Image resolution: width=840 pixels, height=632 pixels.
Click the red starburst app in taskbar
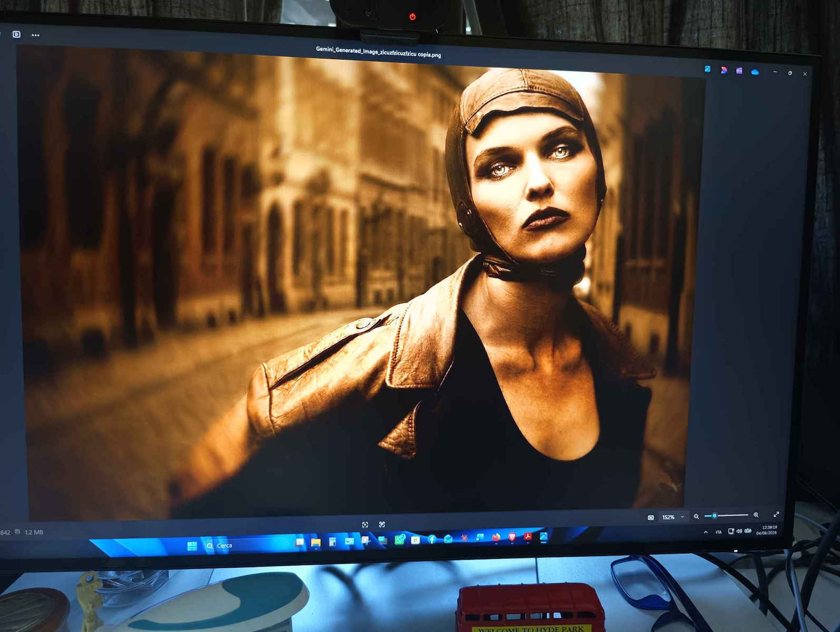click(464, 538)
